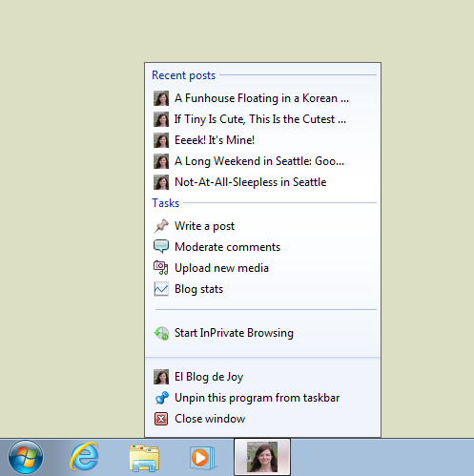Open recent post A Funhouse Floating in a Korean

[x=262, y=98]
